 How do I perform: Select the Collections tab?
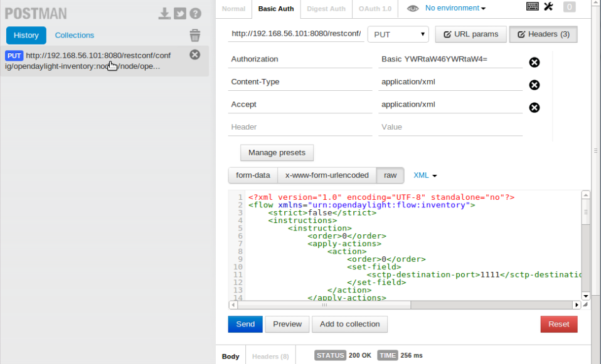click(75, 35)
